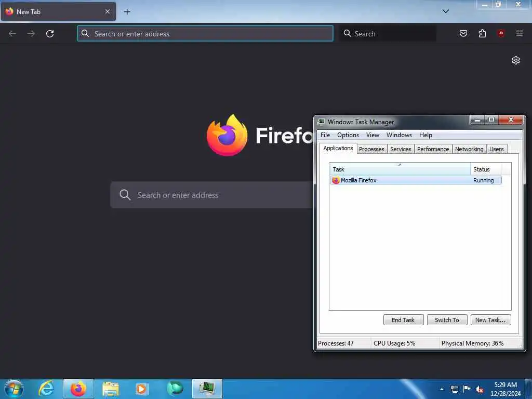Go back using the Firefox back arrow

[x=12, y=34]
